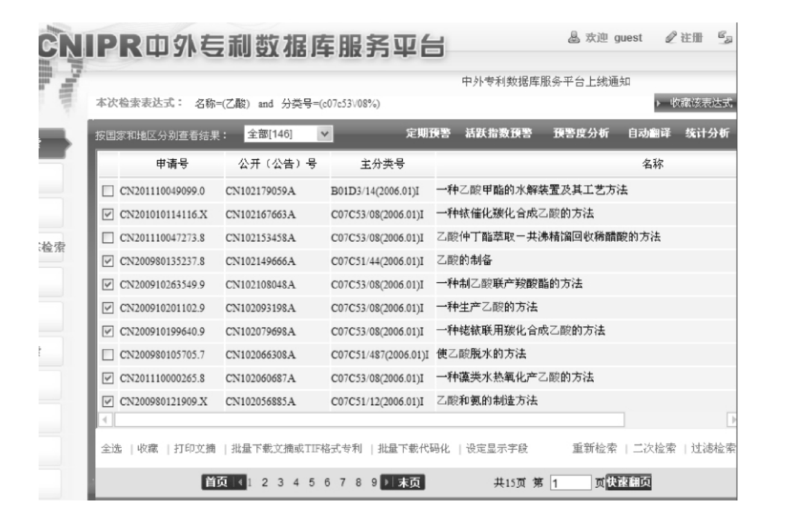The height and width of the screenshot is (524, 812).
Task: Go to page 9 of the results
Action: click(374, 482)
